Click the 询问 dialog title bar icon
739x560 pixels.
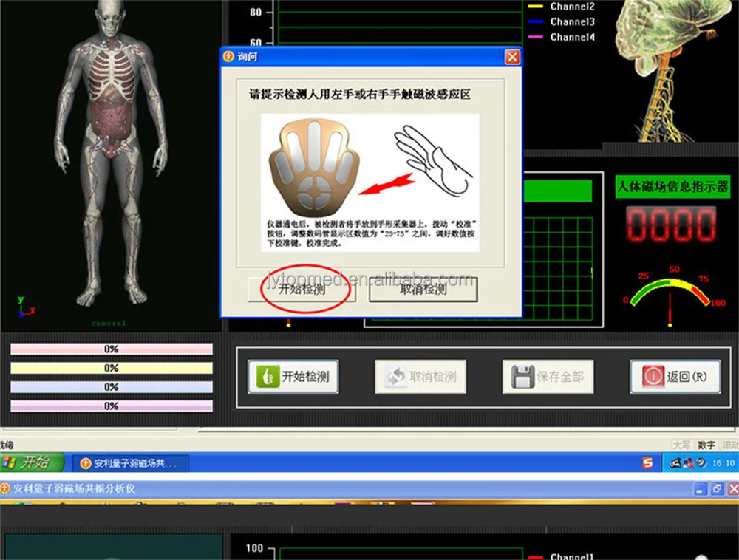228,57
